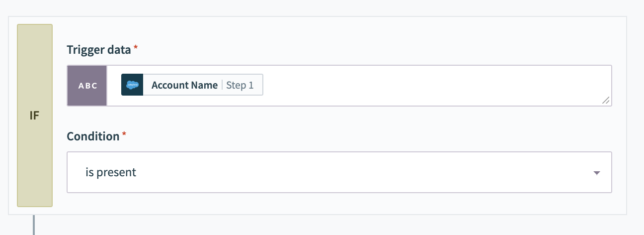Viewport: 644px width, 235px height.
Task: Click the 'Condition' field label
Action: point(93,136)
